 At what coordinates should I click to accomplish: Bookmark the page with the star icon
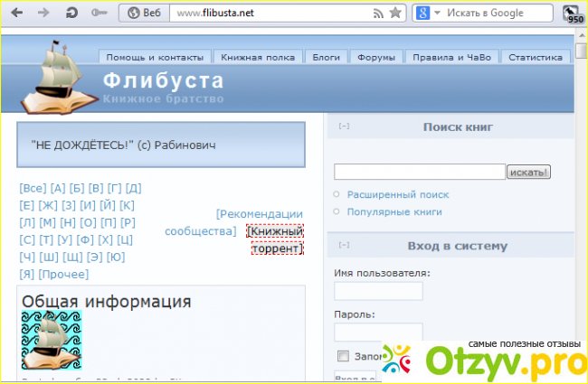point(394,14)
